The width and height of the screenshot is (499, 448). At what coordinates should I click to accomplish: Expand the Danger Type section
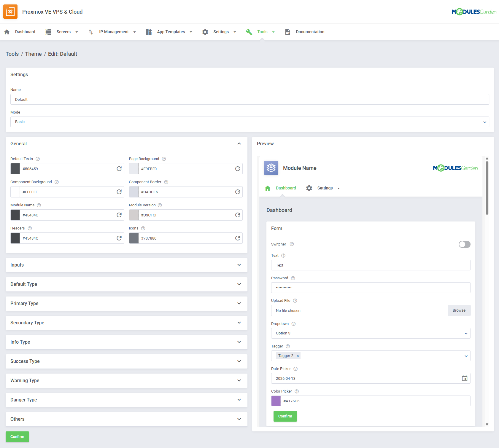[239, 400]
